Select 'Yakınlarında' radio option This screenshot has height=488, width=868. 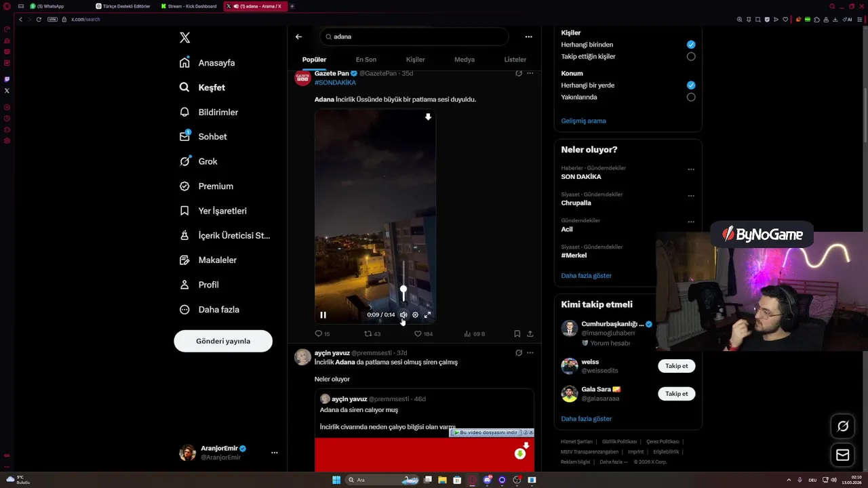pos(691,97)
